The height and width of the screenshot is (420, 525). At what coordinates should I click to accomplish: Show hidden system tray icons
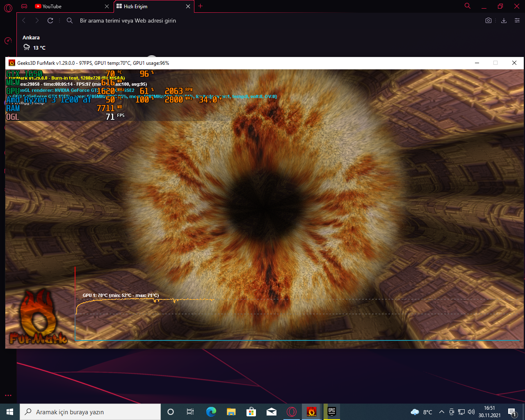(x=442, y=412)
